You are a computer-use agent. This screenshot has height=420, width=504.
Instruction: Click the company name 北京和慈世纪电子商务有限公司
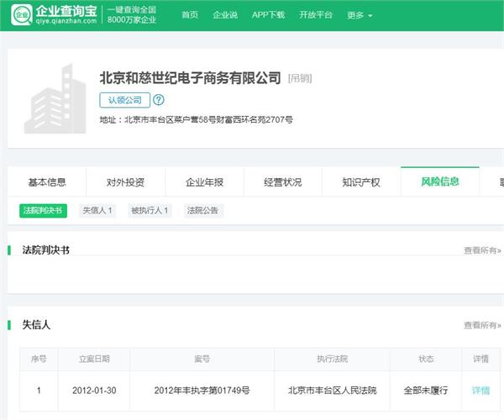pos(191,77)
